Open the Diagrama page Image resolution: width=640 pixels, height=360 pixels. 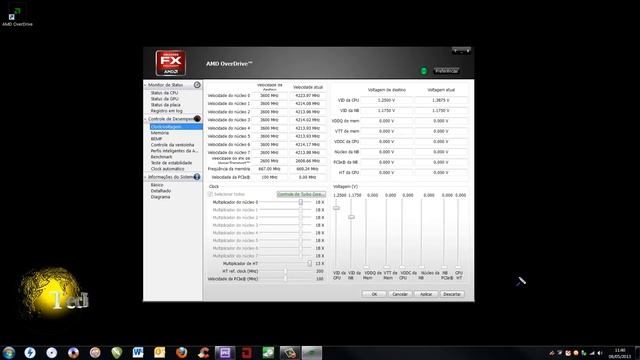160,197
